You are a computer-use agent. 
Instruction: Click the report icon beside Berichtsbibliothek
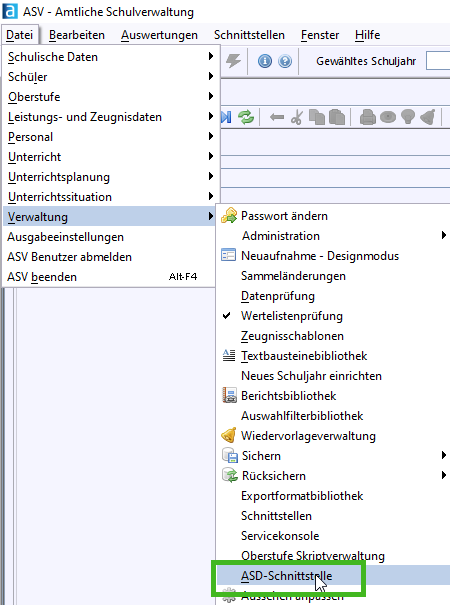tap(229, 395)
